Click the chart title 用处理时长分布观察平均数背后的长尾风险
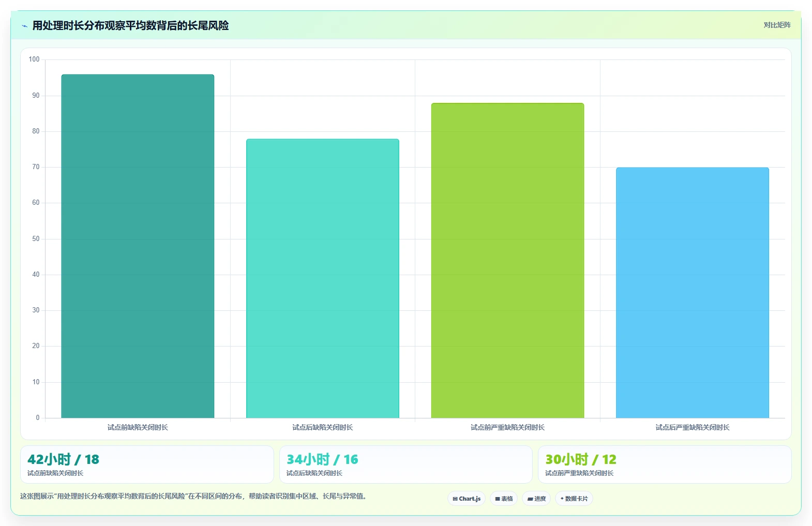This screenshot has height=526, width=812. [130, 26]
